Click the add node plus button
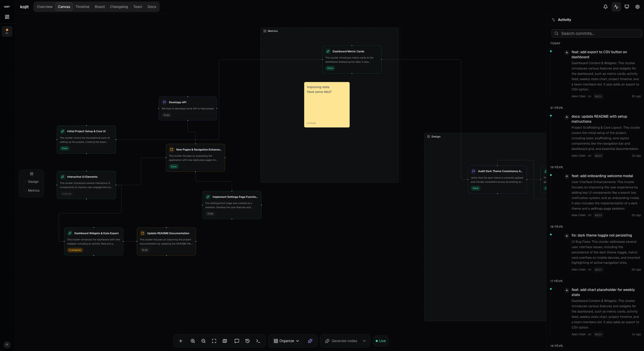The height and width of the screenshot is (351, 644). 181,341
